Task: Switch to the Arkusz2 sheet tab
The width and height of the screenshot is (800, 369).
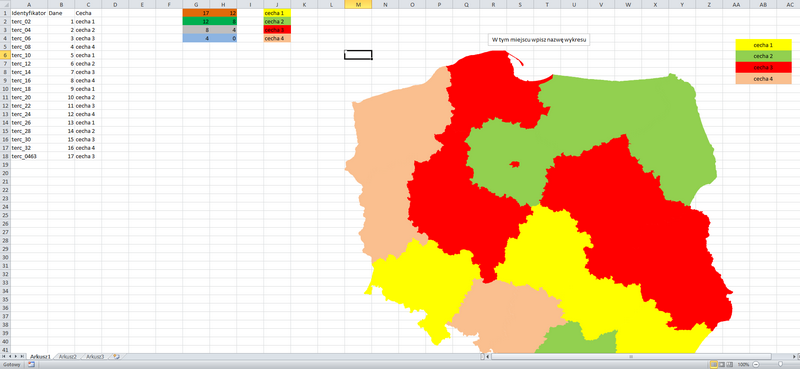Action: (x=67, y=356)
